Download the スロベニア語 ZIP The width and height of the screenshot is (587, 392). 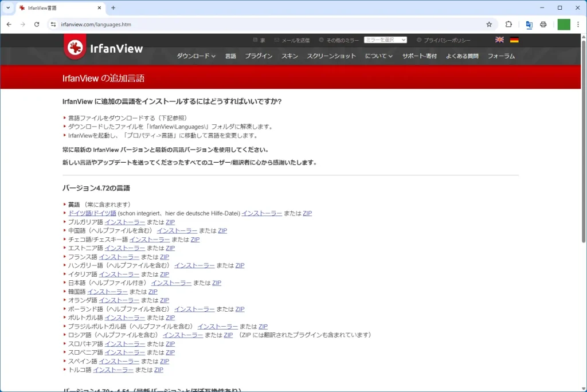click(x=170, y=352)
